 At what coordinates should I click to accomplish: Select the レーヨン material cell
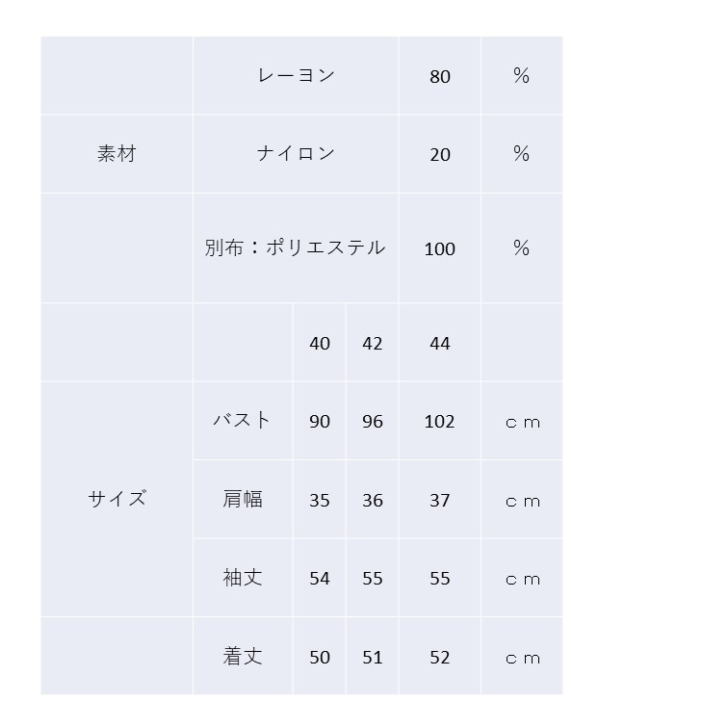296,76
